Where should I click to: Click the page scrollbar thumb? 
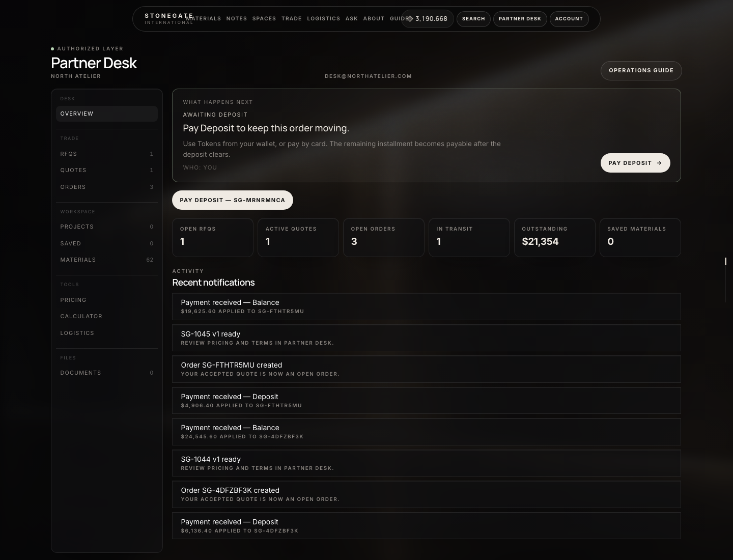[725, 261]
